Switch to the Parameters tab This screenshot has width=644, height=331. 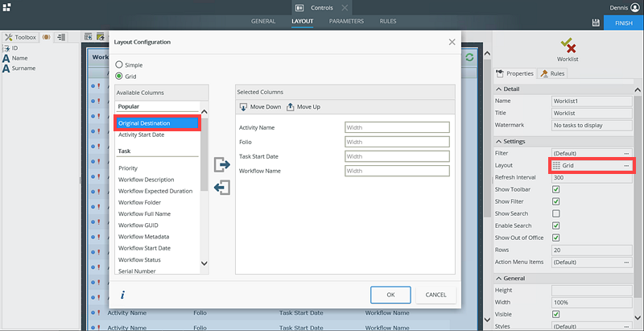click(346, 21)
